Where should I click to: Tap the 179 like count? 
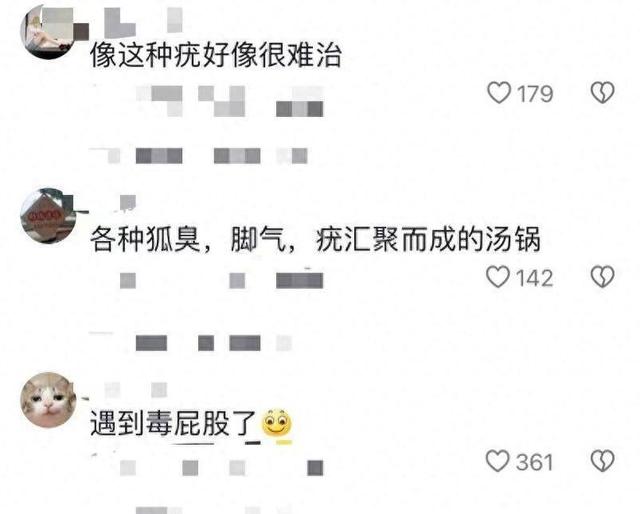click(535, 94)
